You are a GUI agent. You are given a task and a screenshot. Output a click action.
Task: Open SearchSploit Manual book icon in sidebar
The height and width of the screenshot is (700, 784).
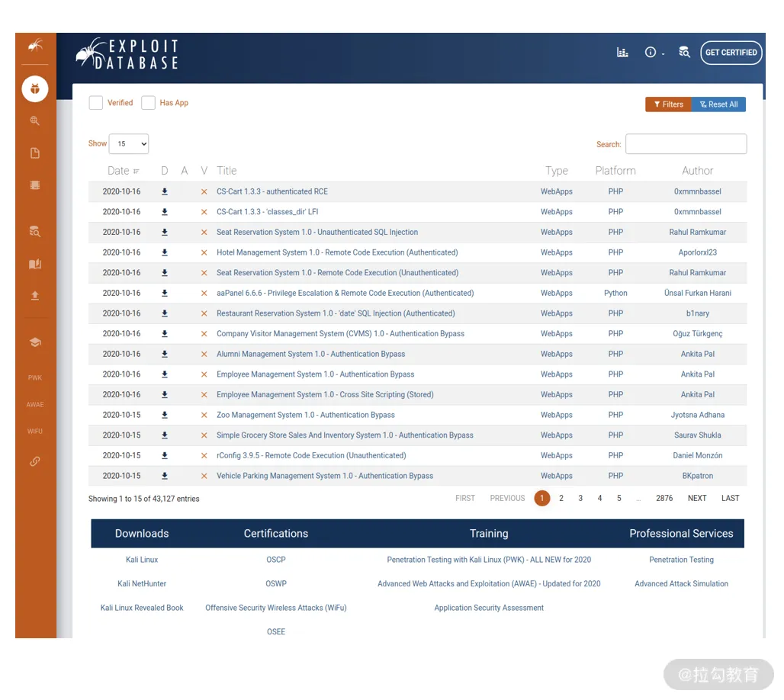point(35,264)
